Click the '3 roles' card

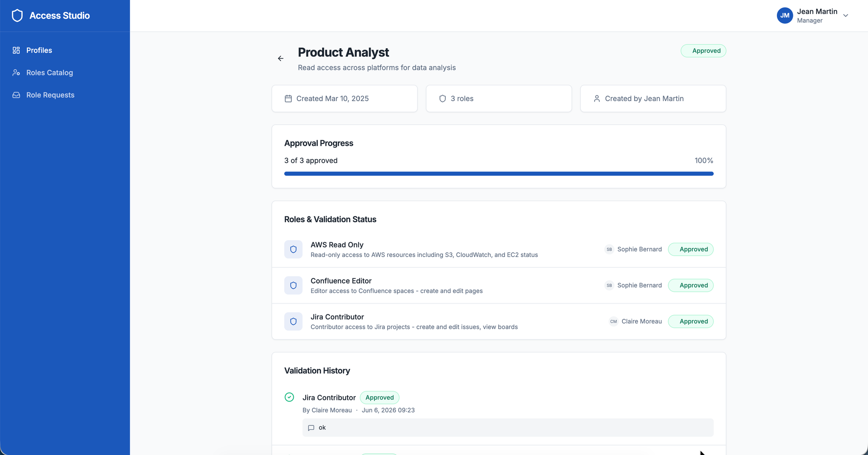[499, 99]
